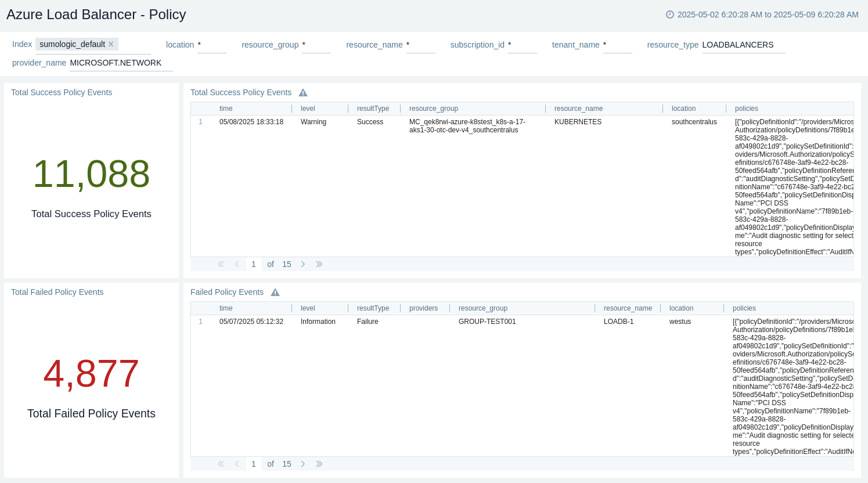This screenshot has height=483, width=868.
Task: Select the southcentralus location cell
Action: 694,122
